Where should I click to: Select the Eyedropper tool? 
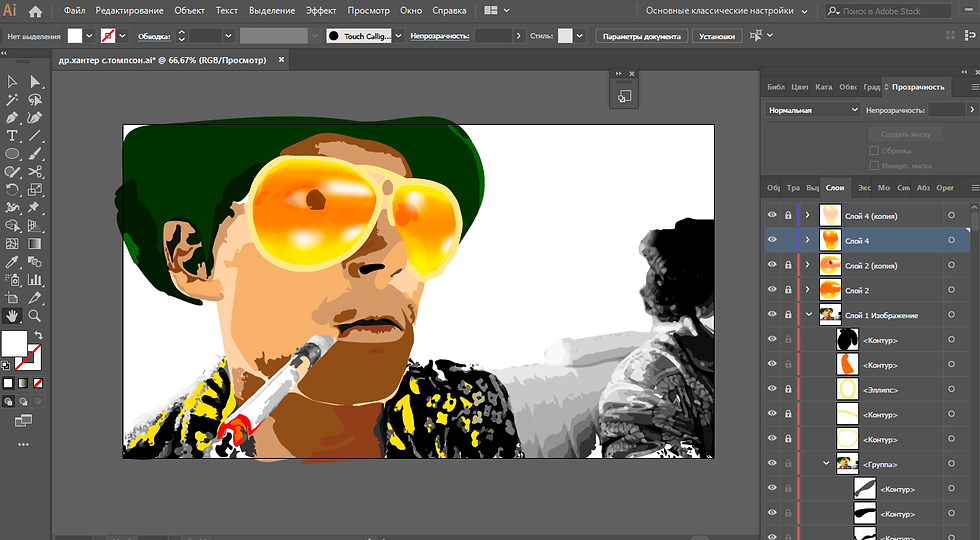(x=12, y=262)
